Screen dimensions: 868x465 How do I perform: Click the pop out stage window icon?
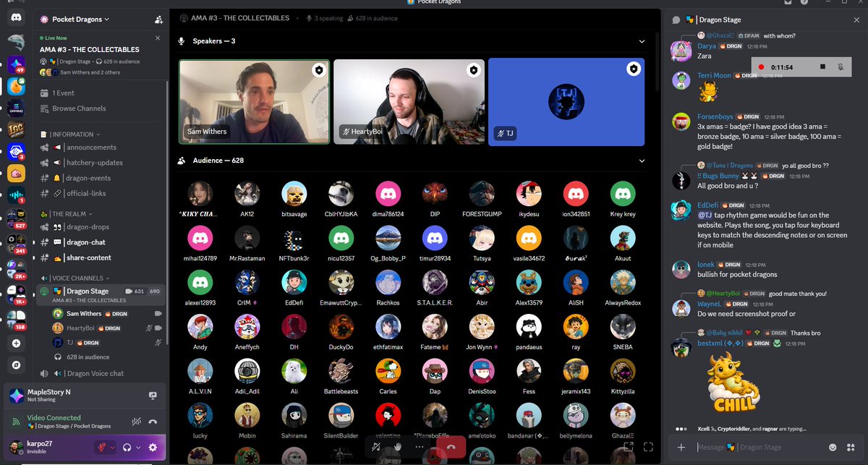[629, 447]
